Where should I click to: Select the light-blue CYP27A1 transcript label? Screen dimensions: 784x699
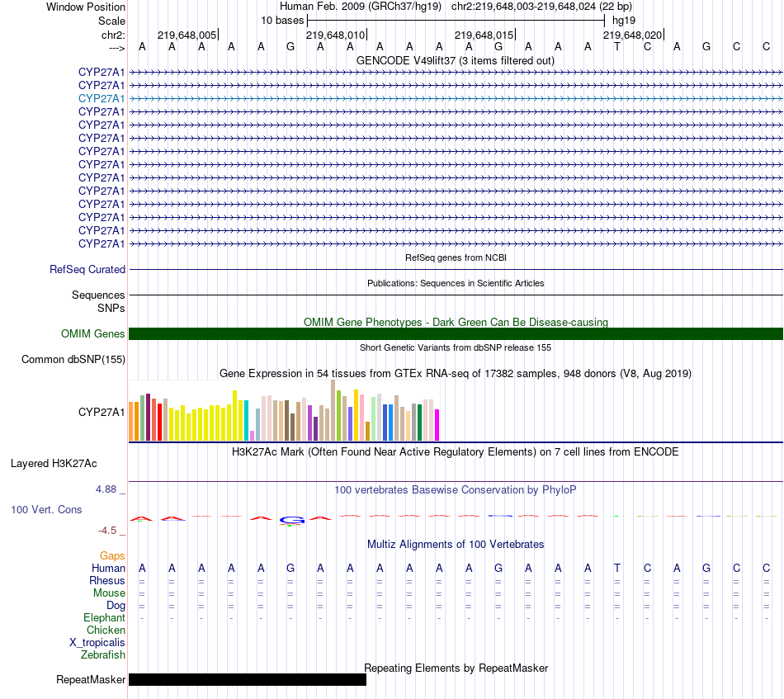102,98
